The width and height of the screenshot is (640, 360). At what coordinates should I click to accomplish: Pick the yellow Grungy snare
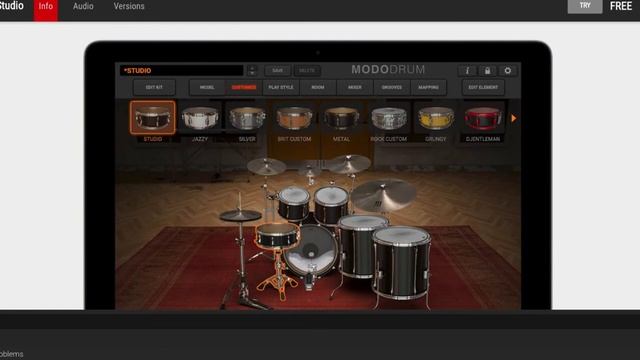436,118
